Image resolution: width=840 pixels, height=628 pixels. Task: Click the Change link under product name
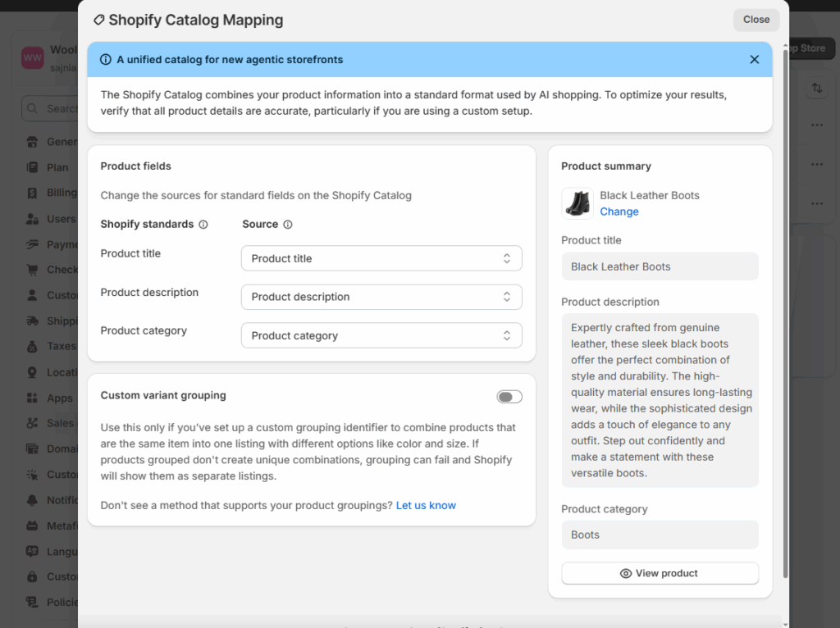(x=619, y=212)
